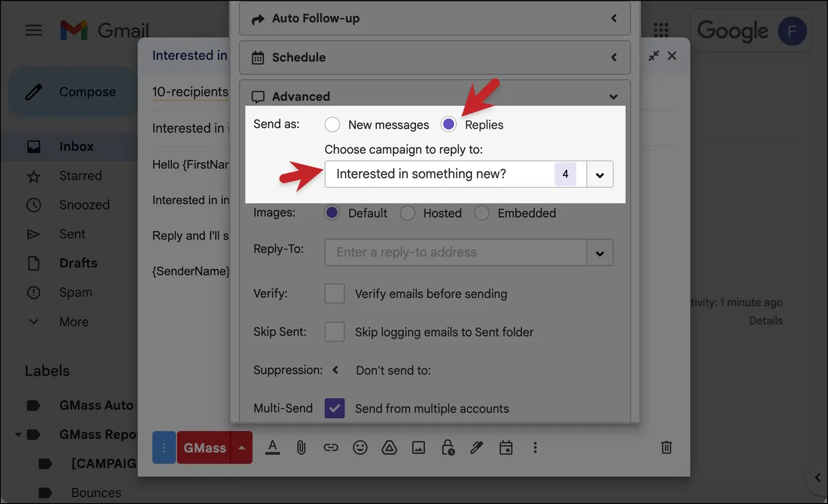Click the blue dots button beside GMass
Viewport: 828px width, 504px height.
click(164, 447)
